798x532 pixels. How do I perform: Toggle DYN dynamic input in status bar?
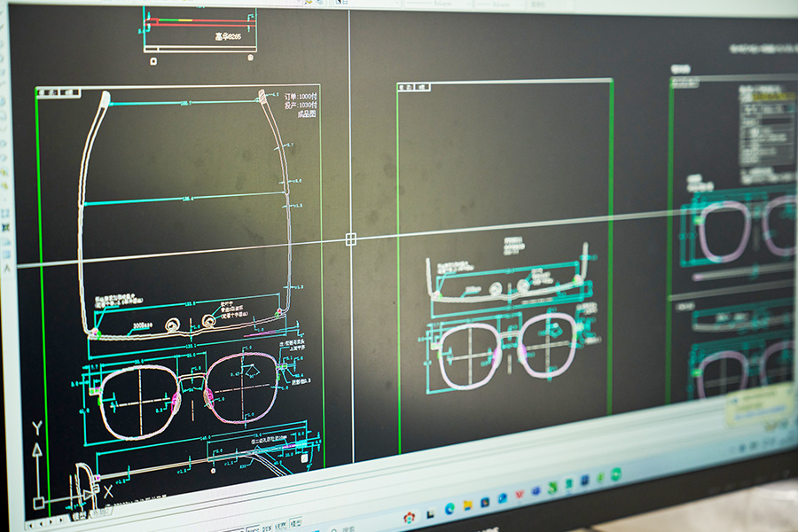[x=266, y=528]
